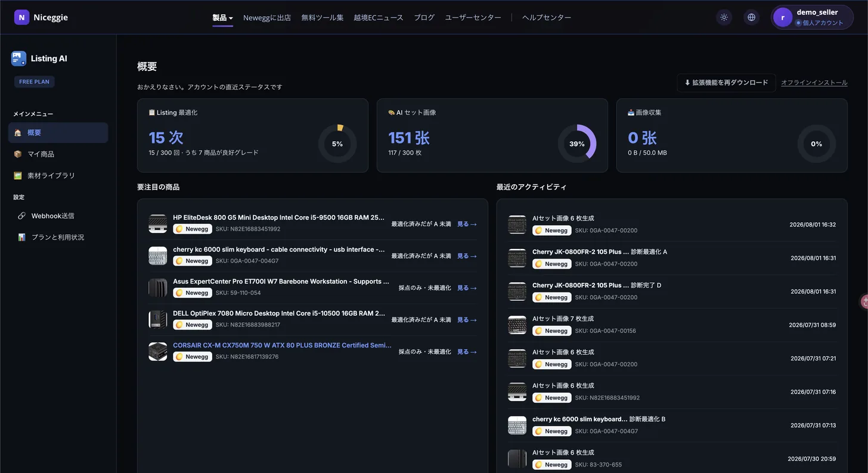Click the FREE PLAN badge
Image resolution: width=868 pixels, height=473 pixels.
coord(34,82)
